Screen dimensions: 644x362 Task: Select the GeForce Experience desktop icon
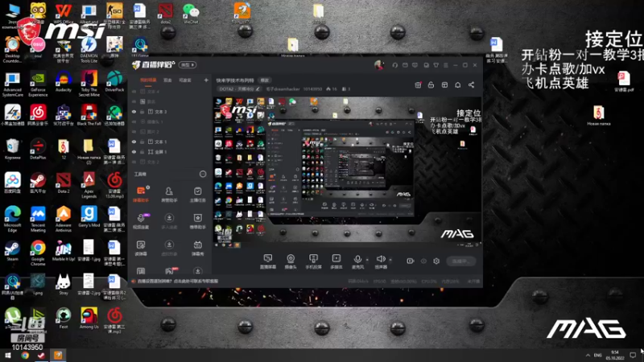click(x=38, y=84)
